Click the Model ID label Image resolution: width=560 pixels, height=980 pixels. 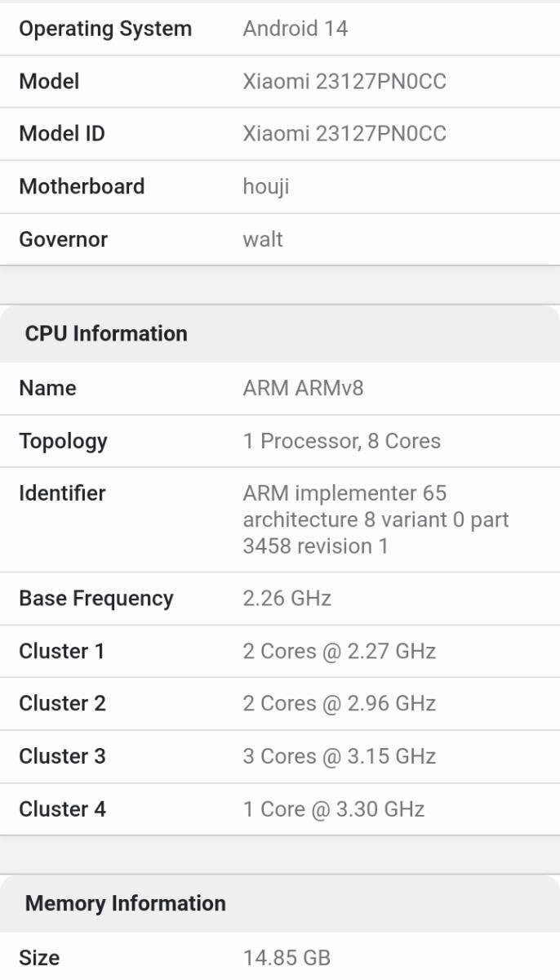[x=62, y=134]
